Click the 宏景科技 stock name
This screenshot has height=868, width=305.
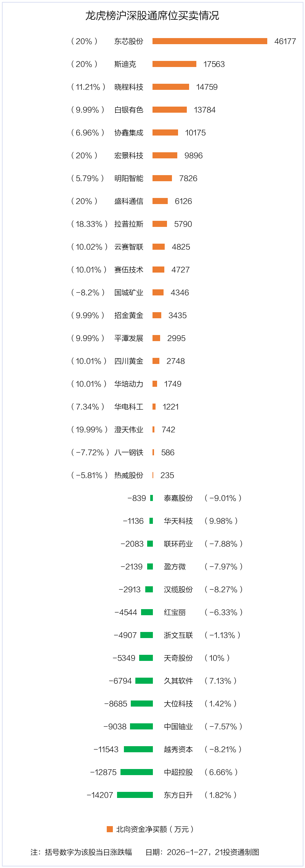(x=129, y=155)
